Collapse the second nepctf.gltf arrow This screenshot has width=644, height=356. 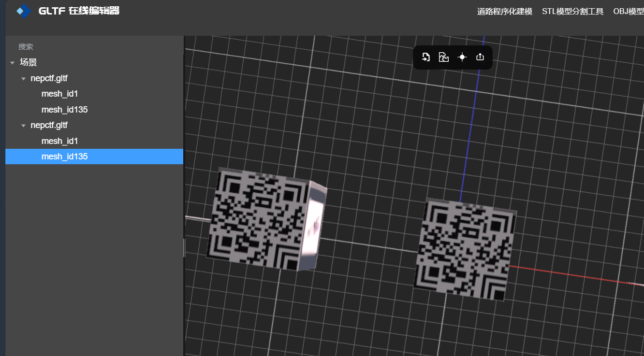click(23, 125)
